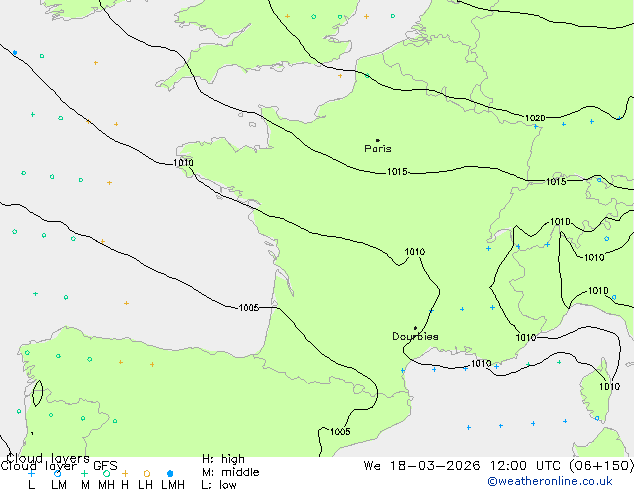Click the '1005' label in Bay of Biscay
634x490 pixels.
pos(249,308)
